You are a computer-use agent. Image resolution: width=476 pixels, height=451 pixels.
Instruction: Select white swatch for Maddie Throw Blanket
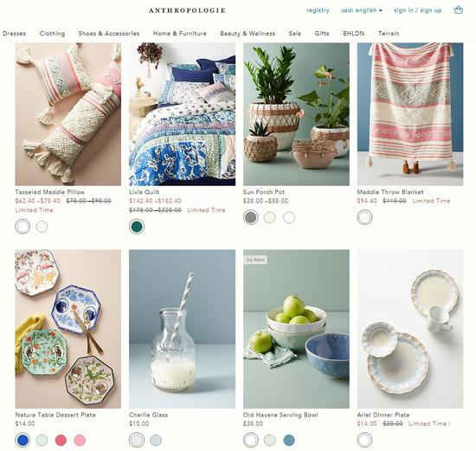click(364, 217)
